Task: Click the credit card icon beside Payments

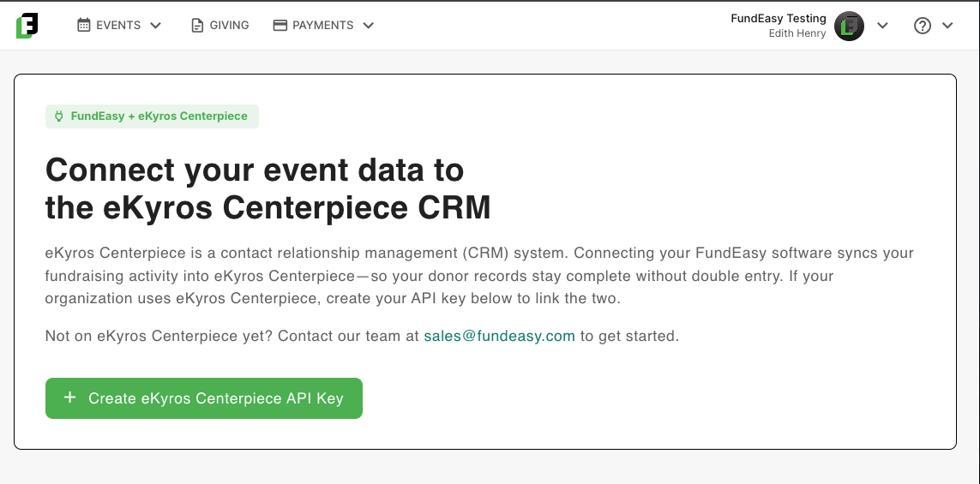Action: point(280,25)
